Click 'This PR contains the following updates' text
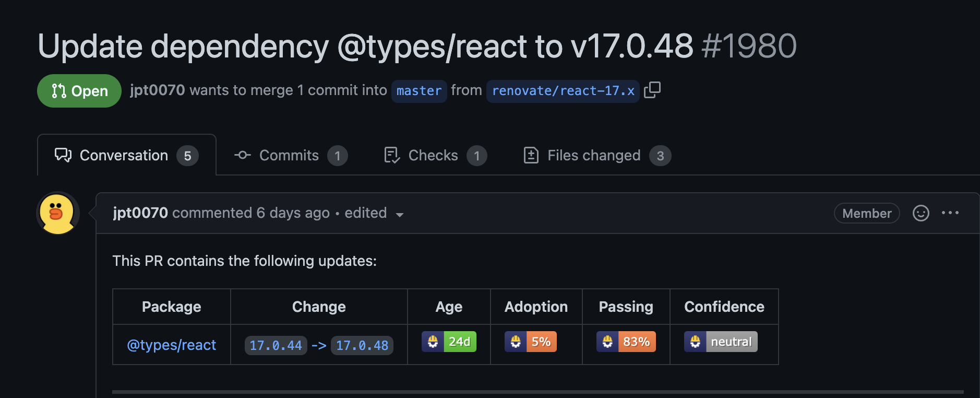 [x=245, y=261]
